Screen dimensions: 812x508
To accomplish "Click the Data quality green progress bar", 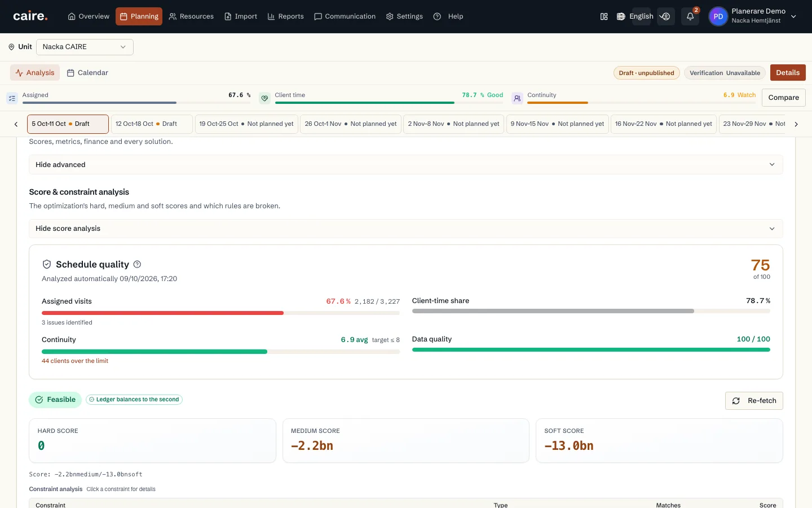I will pyautogui.click(x=591, y=350).
